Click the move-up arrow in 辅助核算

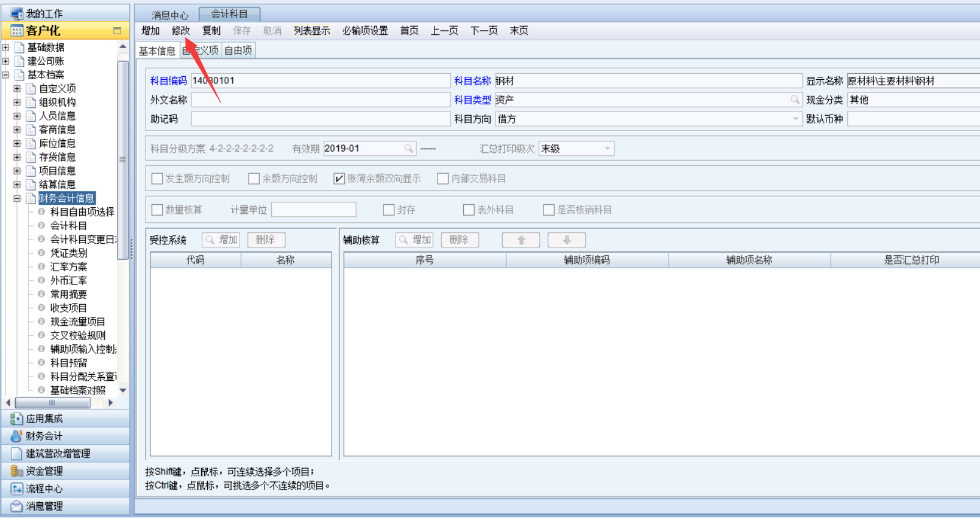[520, 240]
